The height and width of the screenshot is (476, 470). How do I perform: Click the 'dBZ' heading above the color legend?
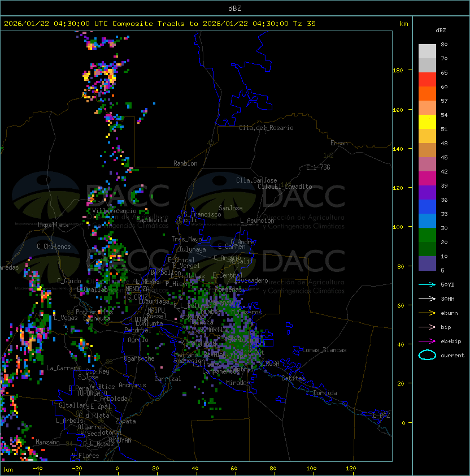click(x=441, y=31)
